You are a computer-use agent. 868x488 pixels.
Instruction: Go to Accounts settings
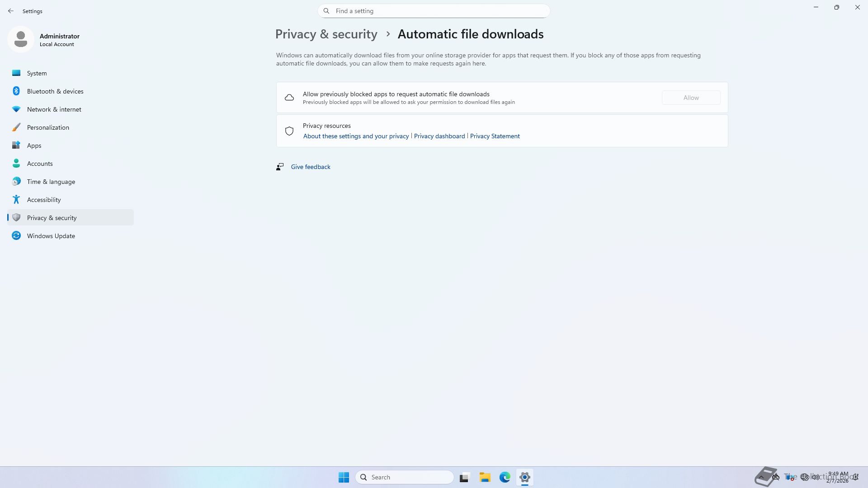tap(40, 164)
